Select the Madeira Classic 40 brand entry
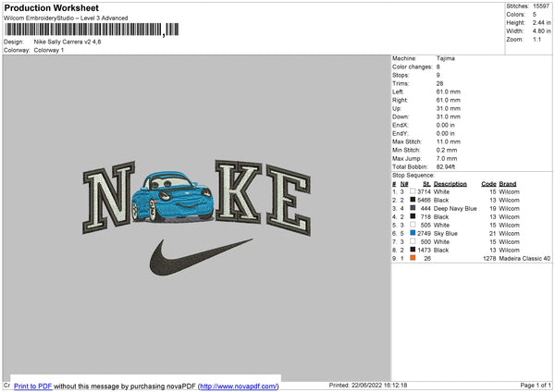Viewport: 555px width, 392px height. click(524, 258)
